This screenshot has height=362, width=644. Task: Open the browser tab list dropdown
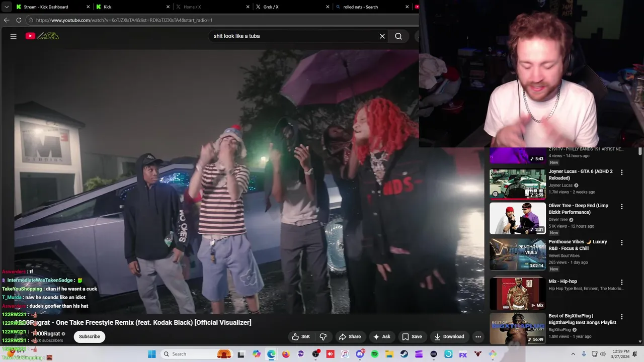click(x=6, y=7)
